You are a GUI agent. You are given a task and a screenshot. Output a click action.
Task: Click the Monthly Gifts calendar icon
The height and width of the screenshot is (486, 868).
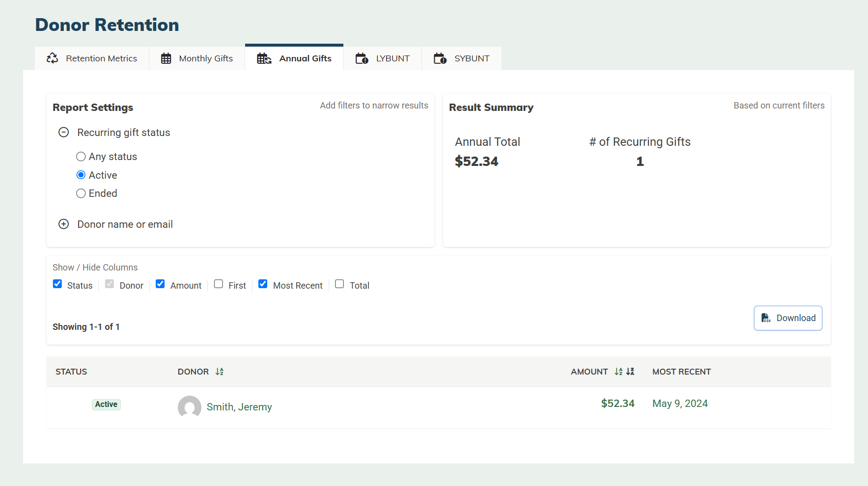pos(166,58)
